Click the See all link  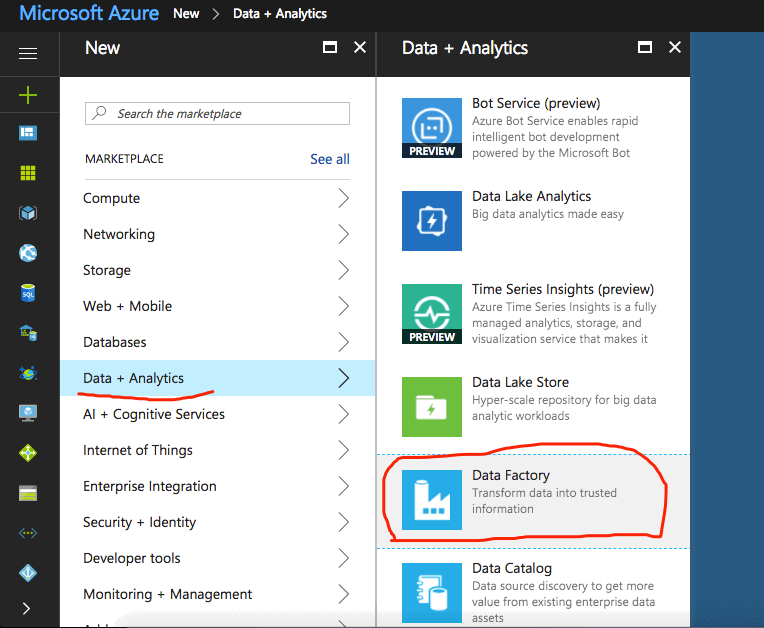[330, 159]
